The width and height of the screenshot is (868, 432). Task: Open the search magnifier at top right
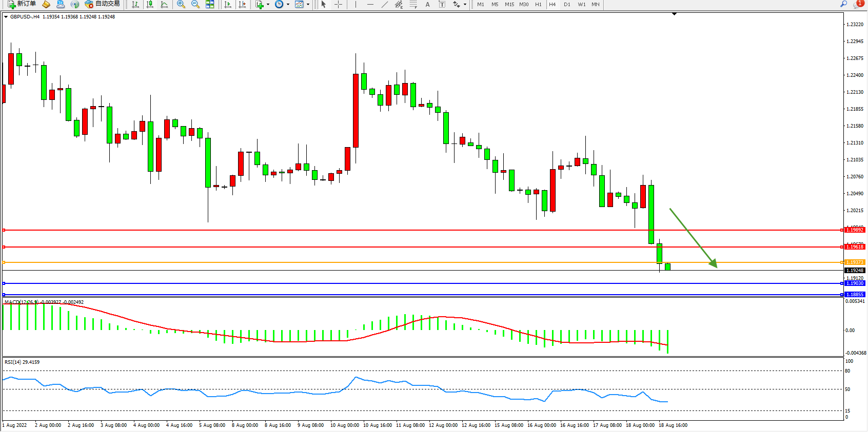(843, 4)
